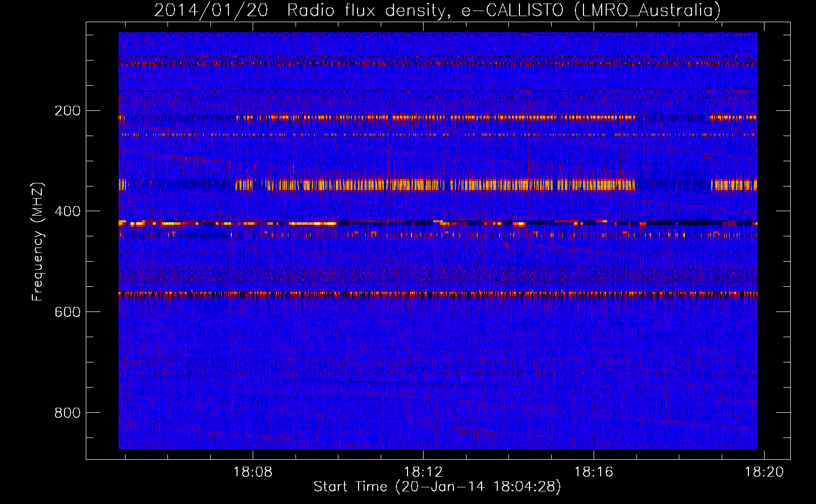The height and width of the screenshot is (504, 816).
Task: Click the 'Start Time (20-Jan-14 18:04:28)' label
Action: [x=437, y=487]
